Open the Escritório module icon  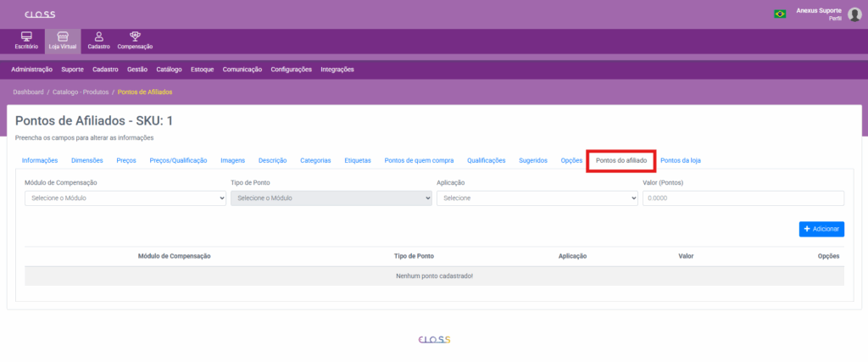tap(26, 36)
